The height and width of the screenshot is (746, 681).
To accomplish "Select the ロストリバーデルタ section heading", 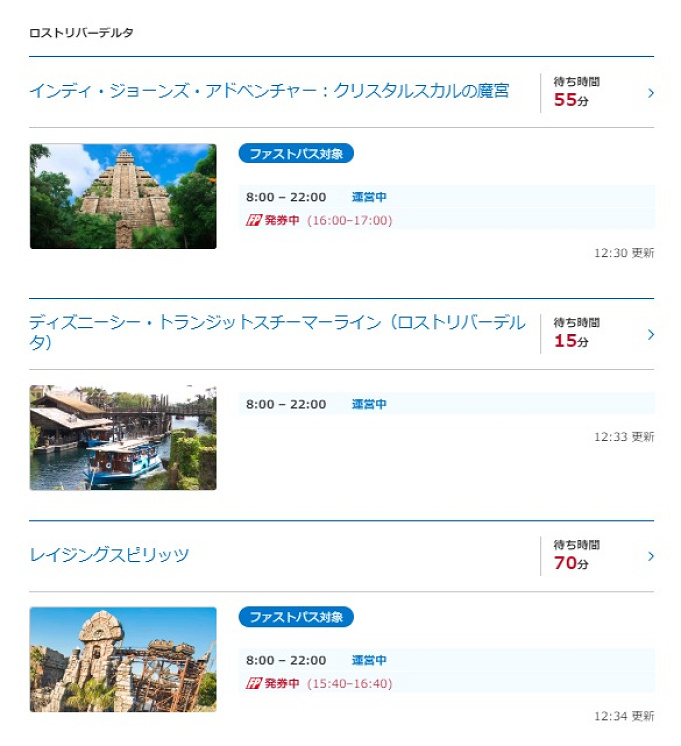I will tap(82, 33).
